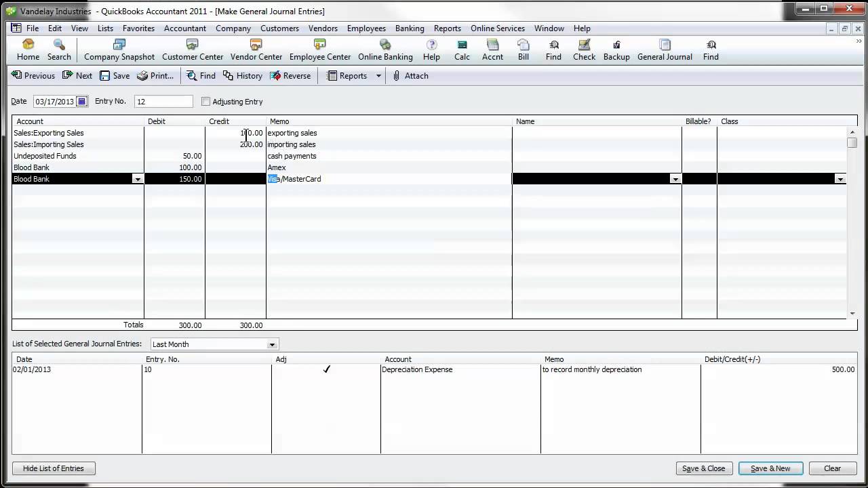868x488 pixels.
Task: Click the Print... button
Action: point(155,76)
